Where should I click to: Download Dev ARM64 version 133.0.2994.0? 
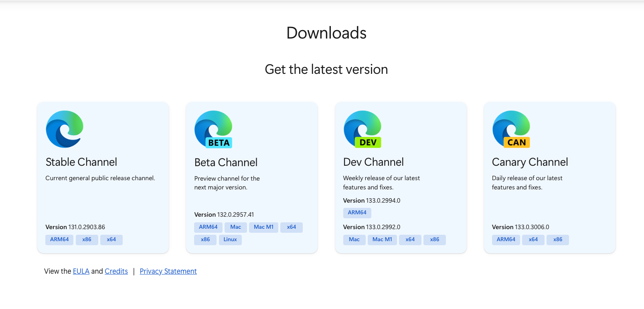357,213
